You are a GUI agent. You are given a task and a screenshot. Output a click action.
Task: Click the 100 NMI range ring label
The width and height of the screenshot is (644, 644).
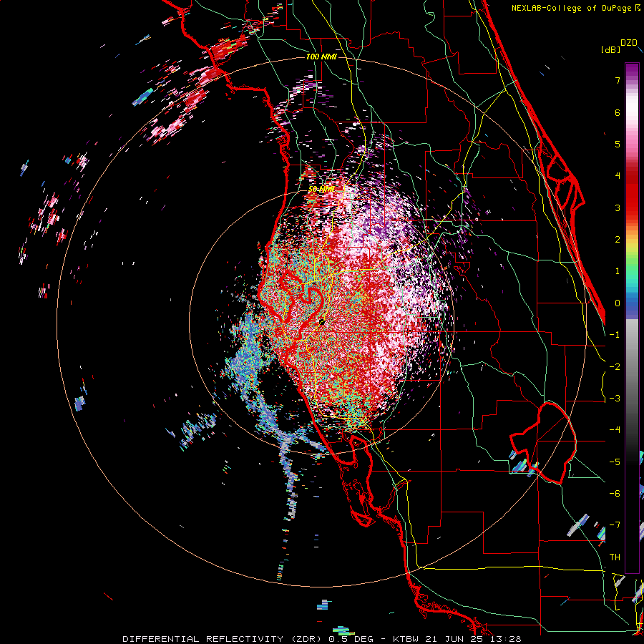pyautogui.click(x=321, y=57)
